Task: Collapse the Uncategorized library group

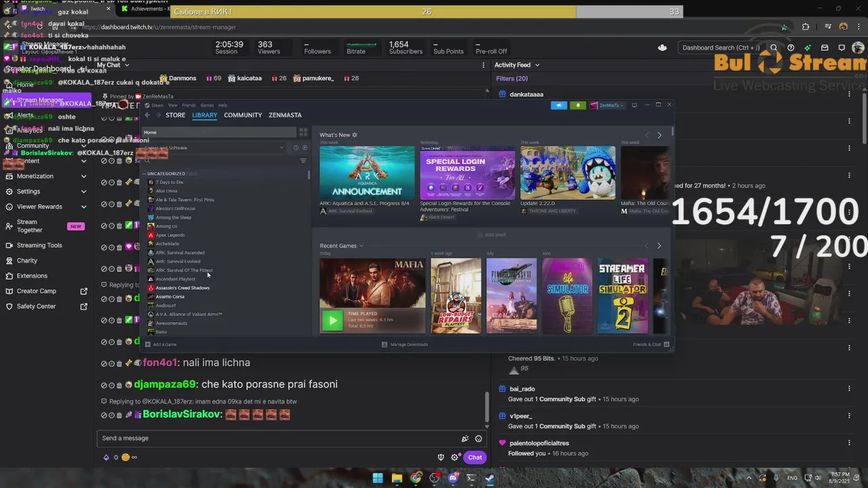Action: 144,174
